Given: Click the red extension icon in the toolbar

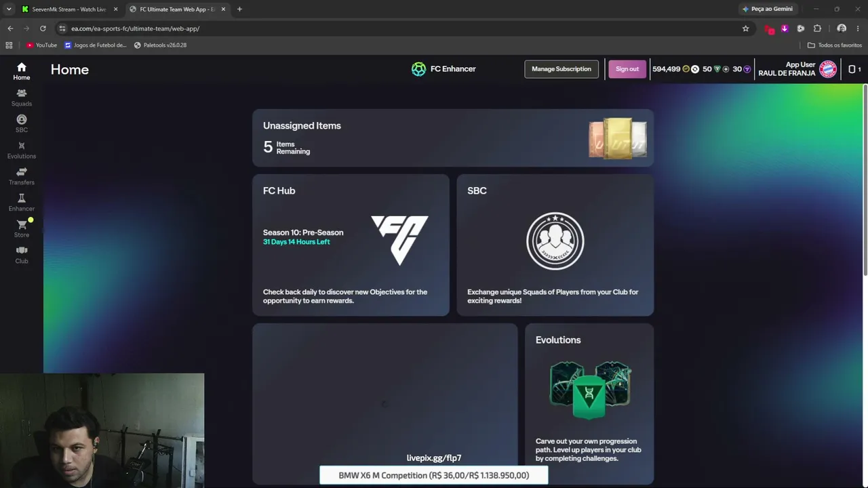Looking at the screenshot, I should (x=769, y=28).
